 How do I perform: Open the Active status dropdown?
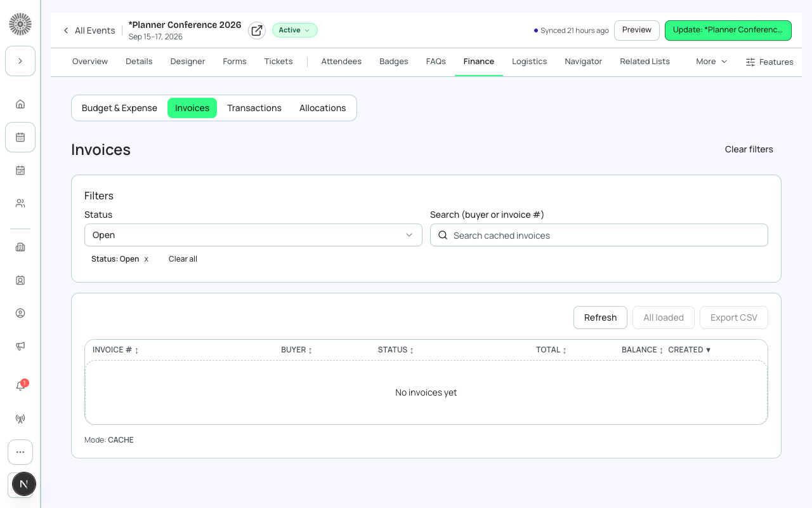tap(295, 30)
